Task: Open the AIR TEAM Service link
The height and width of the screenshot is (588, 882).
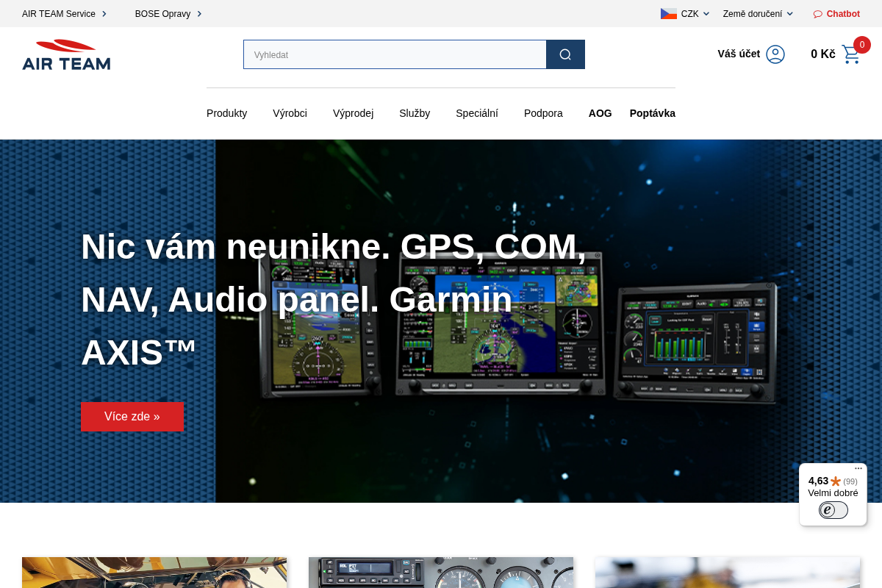Action: (59, 14)
